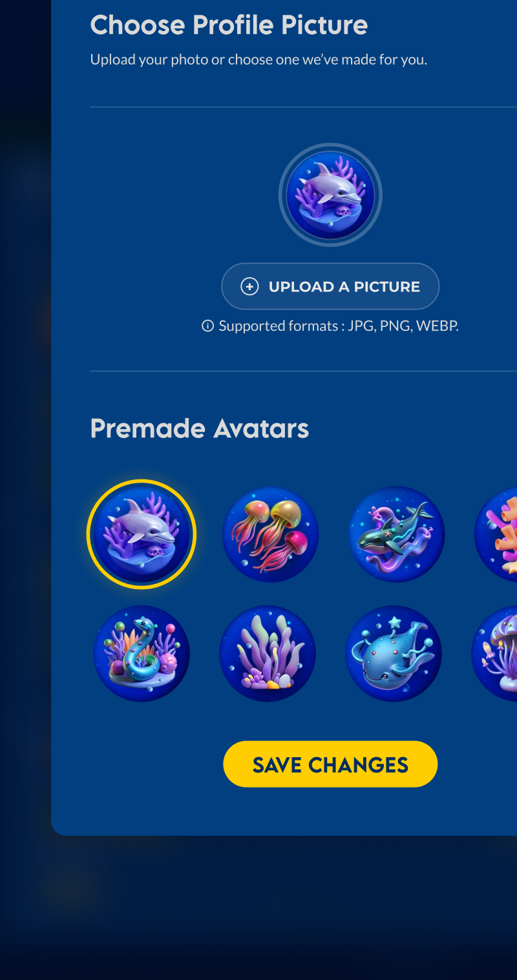This screenshot has width=517, height=980.
Task: Select the orange coral avatar
Action: [496, 534]
